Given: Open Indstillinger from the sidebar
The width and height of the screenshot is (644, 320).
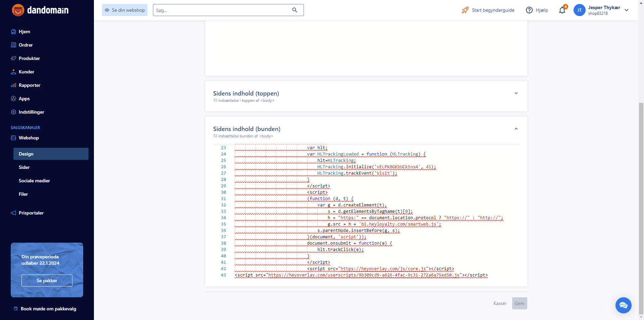Looking at the screenshot, I should point(31,112).
